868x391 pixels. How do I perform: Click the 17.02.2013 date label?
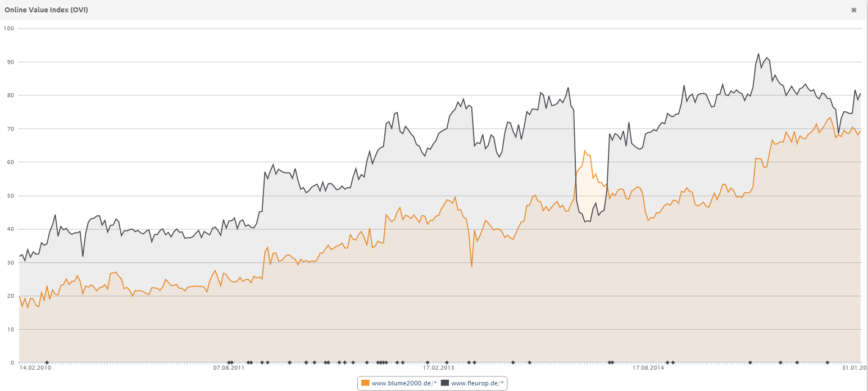[438, 369]
